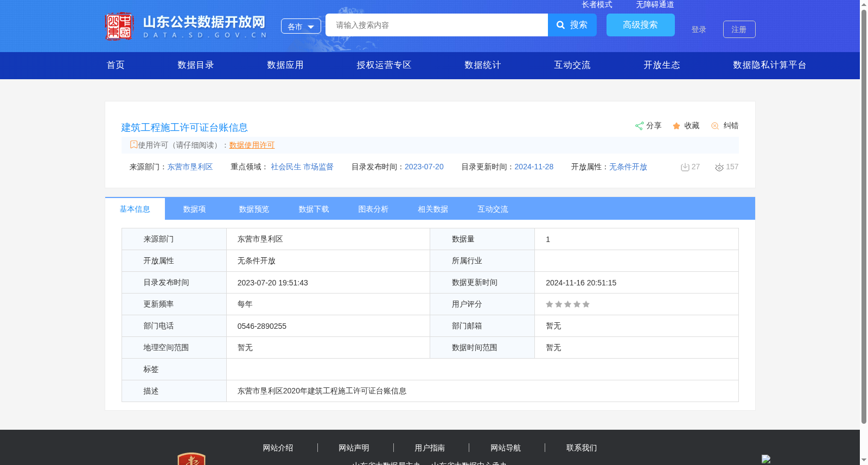Click the share icon next to 分享
The height and width of the screenshot is (465, 868).
point(639,126)
